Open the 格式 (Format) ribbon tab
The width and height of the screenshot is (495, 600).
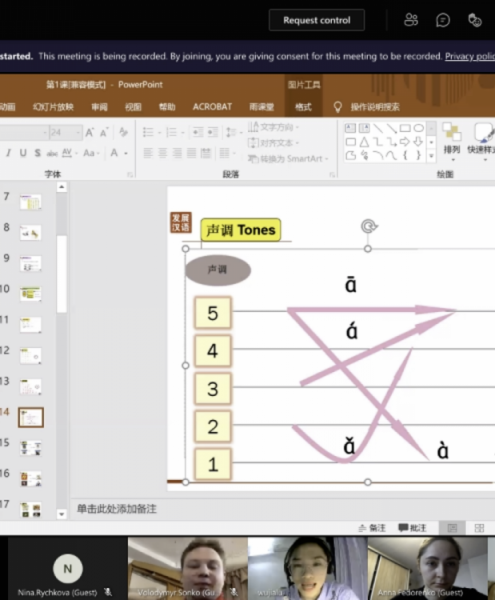pyautogui.click(x=303, y=107)
